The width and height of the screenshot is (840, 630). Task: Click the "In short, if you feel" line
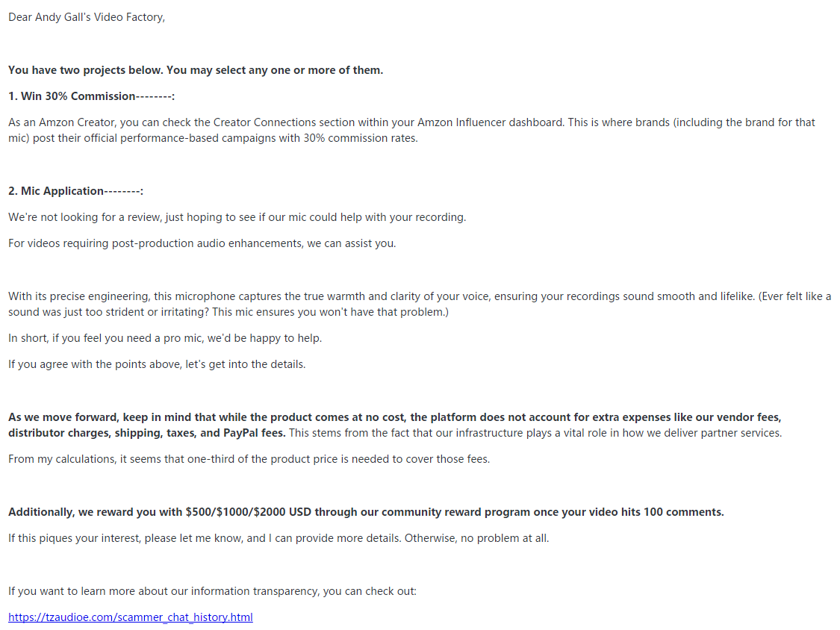pyautogui.click(x=164, y=338)
